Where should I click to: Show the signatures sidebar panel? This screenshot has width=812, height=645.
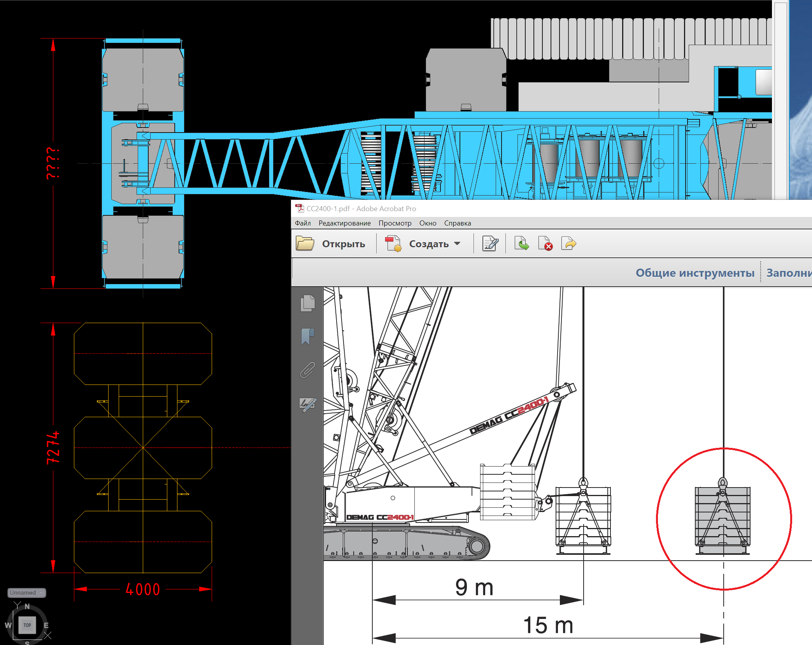tap(308, 404)
